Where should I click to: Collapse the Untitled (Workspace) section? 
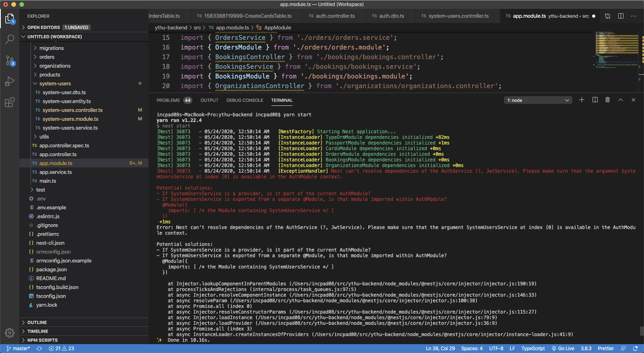[x=84, y=37]
